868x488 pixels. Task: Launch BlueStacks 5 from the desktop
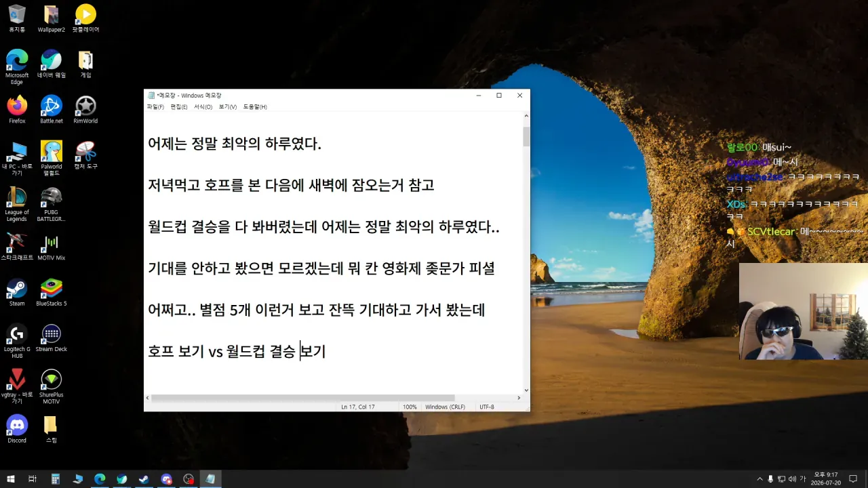[x=52, y=293]
